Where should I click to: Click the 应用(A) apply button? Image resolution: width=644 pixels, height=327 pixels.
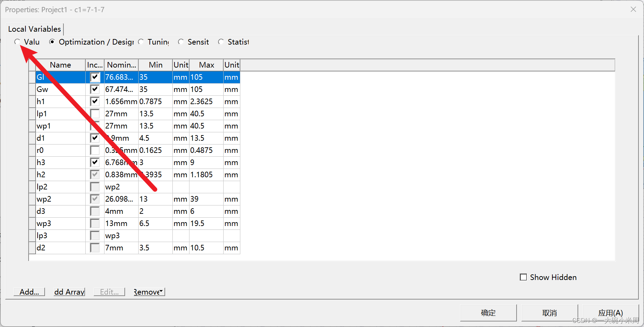610,312
